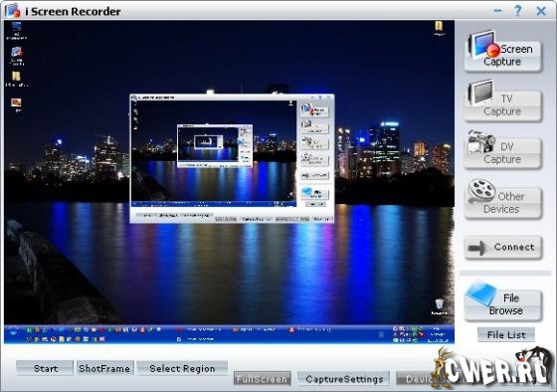
Task: Choose the TV Capture television icon
Action: coord(480,93)
